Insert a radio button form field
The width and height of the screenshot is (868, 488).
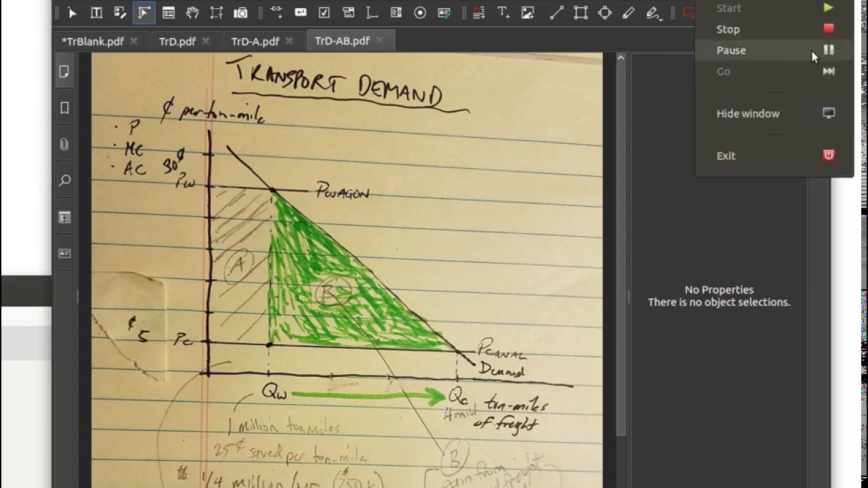point(420,13)
